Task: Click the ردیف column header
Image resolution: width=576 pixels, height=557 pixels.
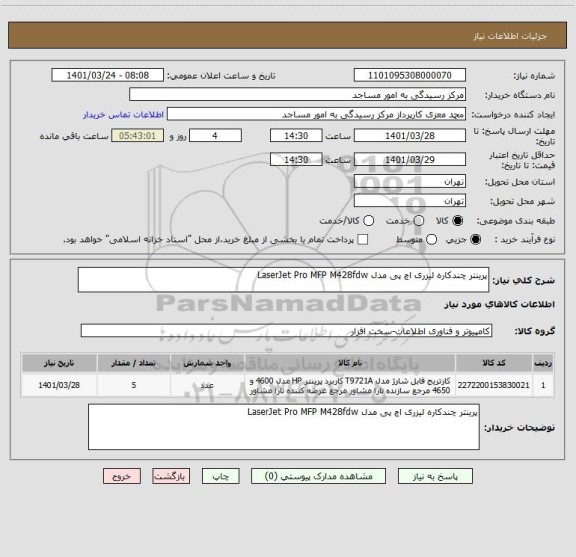Action: (x=543, y=363)
